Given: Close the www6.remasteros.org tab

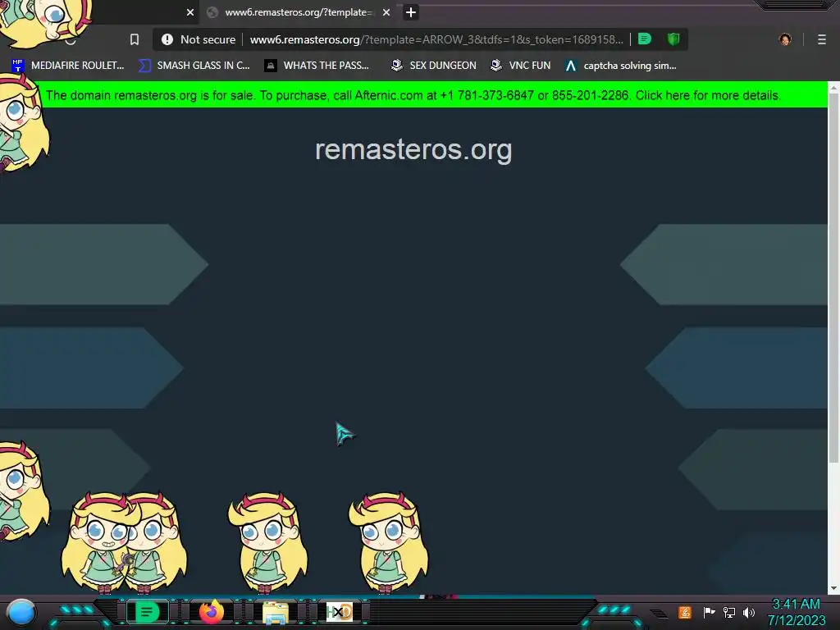Looking at the screenshot, I should (x=386, y=12).
